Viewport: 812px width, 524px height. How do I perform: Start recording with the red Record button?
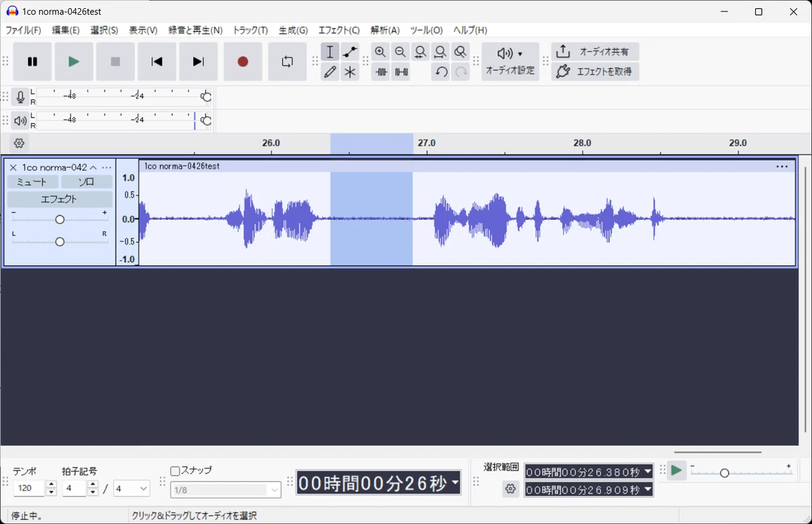[243, 62]
